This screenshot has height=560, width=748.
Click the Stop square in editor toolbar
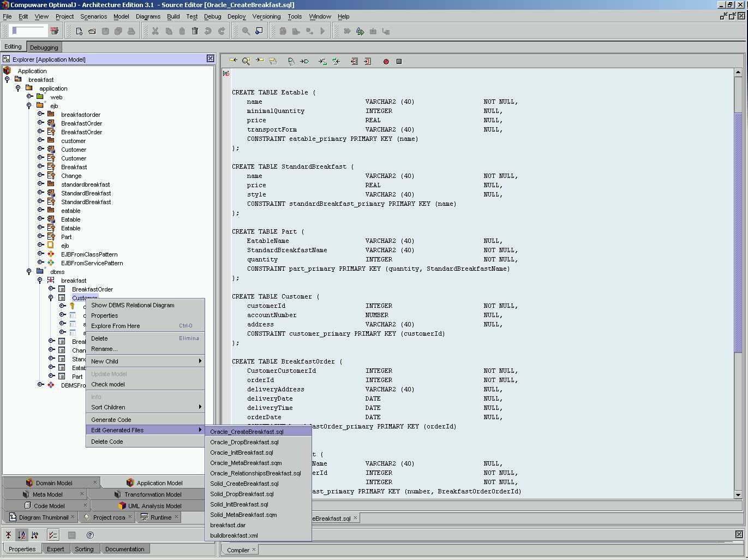399,62
